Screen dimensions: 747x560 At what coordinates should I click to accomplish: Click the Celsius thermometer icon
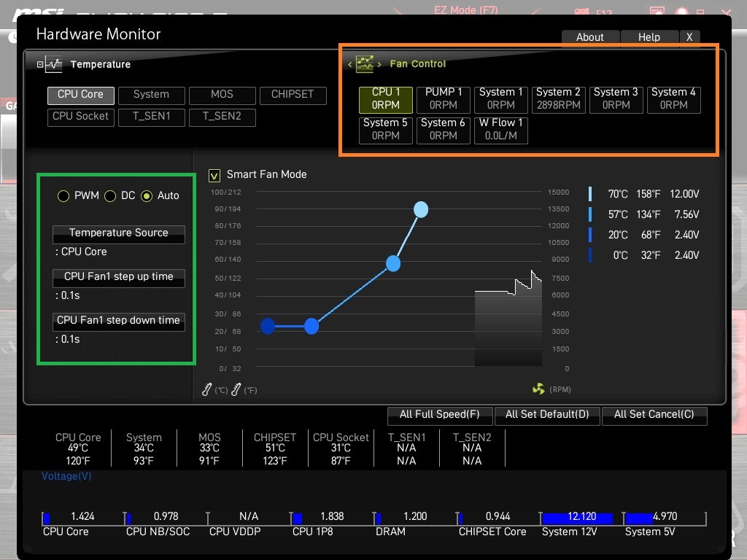click(x=206, y=389)
